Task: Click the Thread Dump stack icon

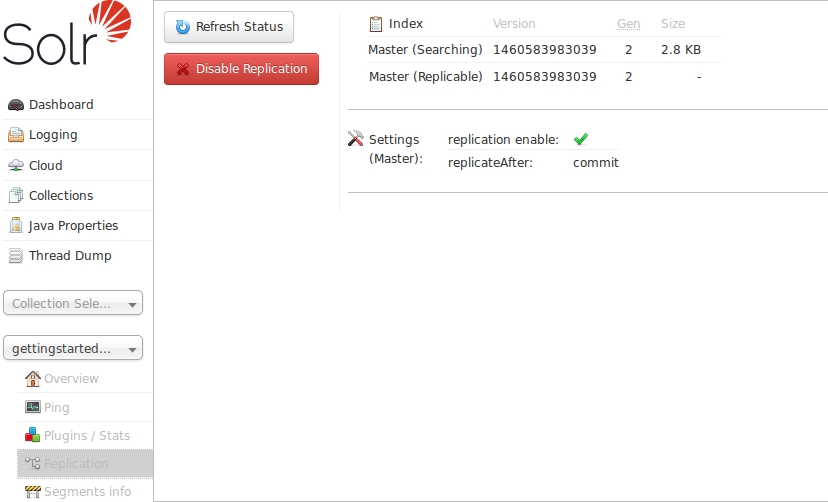Action: (16, 256)
